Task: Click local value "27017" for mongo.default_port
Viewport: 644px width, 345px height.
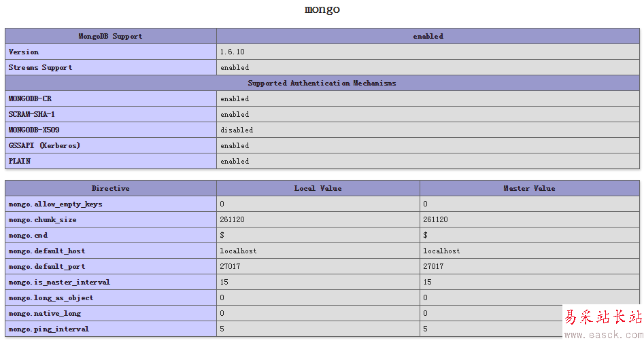Action: [x=230, y=266]
